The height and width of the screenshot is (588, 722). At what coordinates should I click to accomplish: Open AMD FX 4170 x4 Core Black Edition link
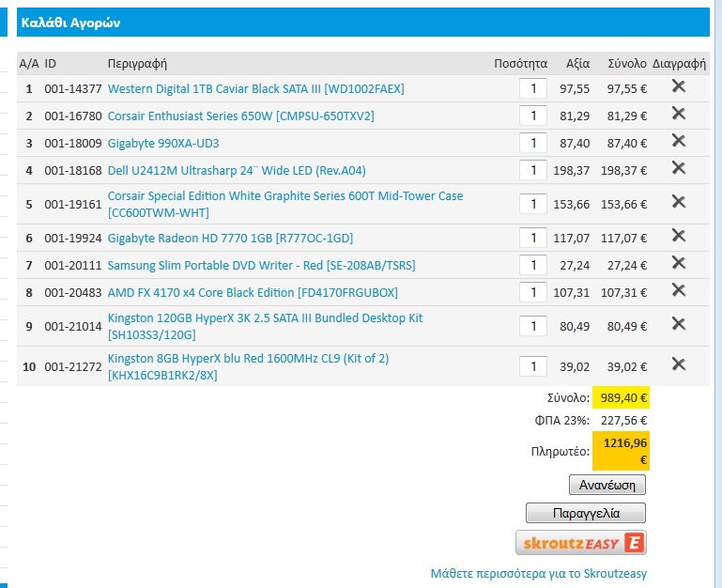pos(253,293)
